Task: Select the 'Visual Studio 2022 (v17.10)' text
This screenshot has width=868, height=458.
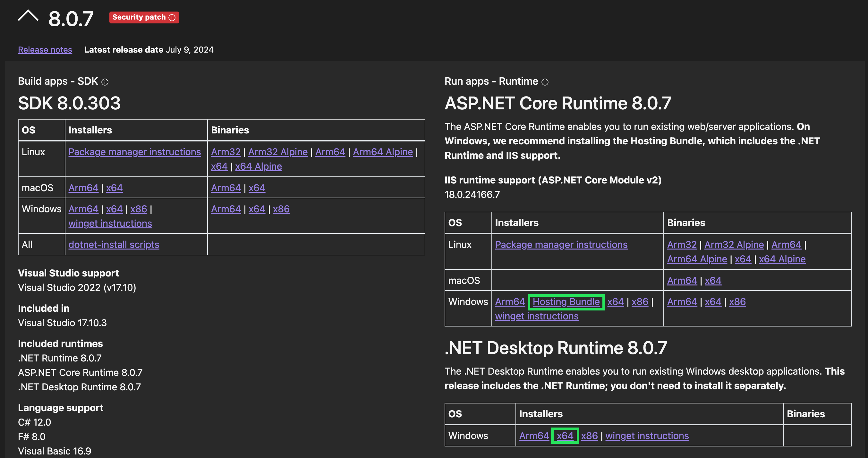Action: click(x=77, y=287)
